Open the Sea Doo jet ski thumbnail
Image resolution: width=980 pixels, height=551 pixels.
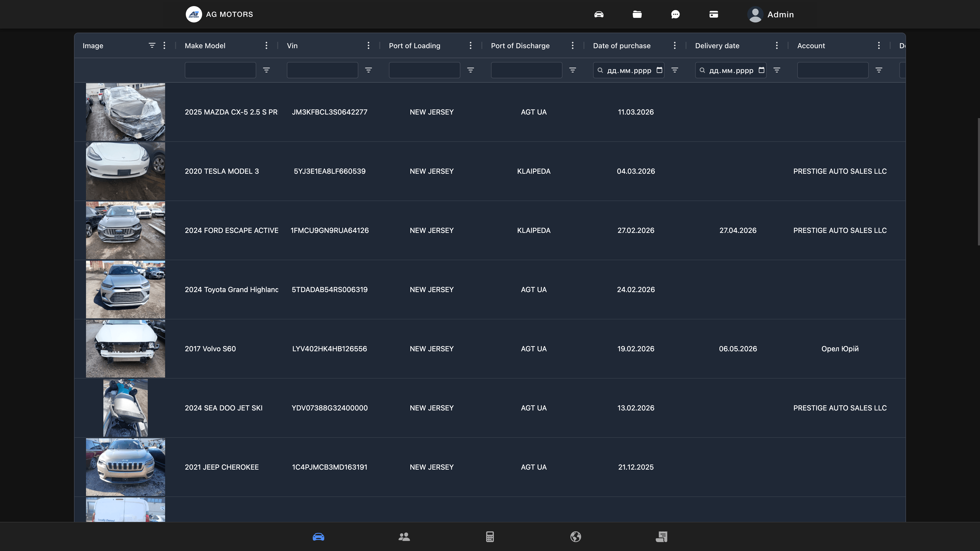[x=126, y=408]
